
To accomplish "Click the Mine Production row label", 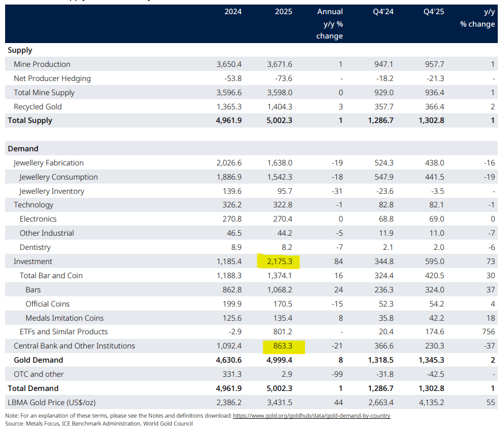I will pos(42,64).
